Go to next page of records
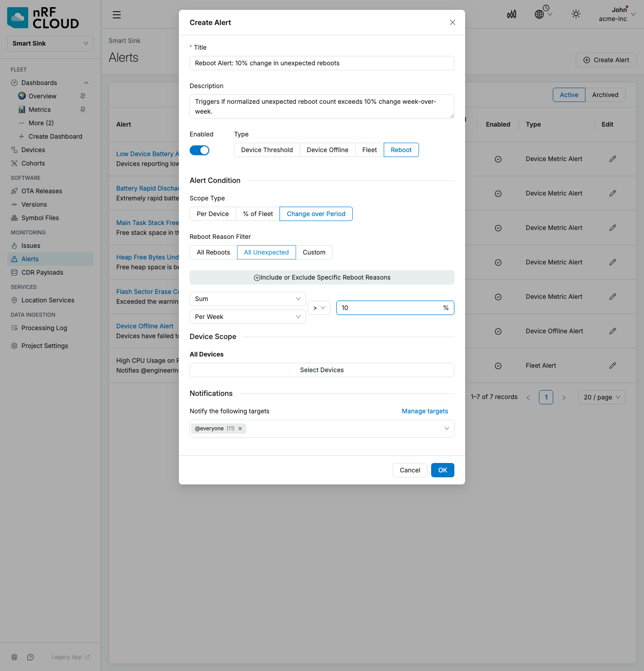 coord(564,397)
